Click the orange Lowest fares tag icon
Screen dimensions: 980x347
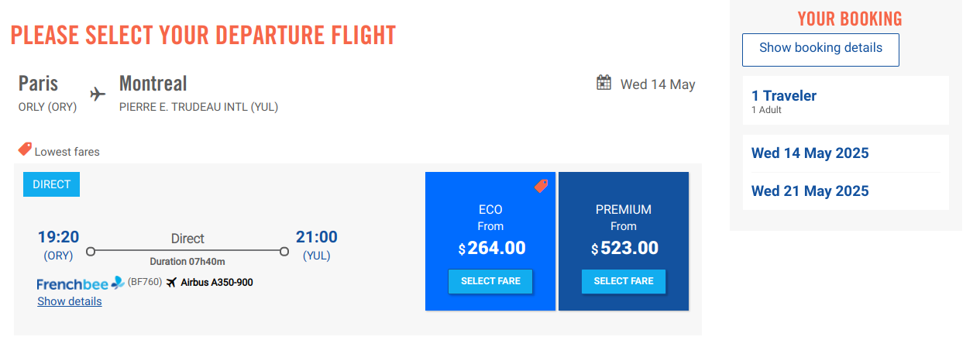click(25, 149)
